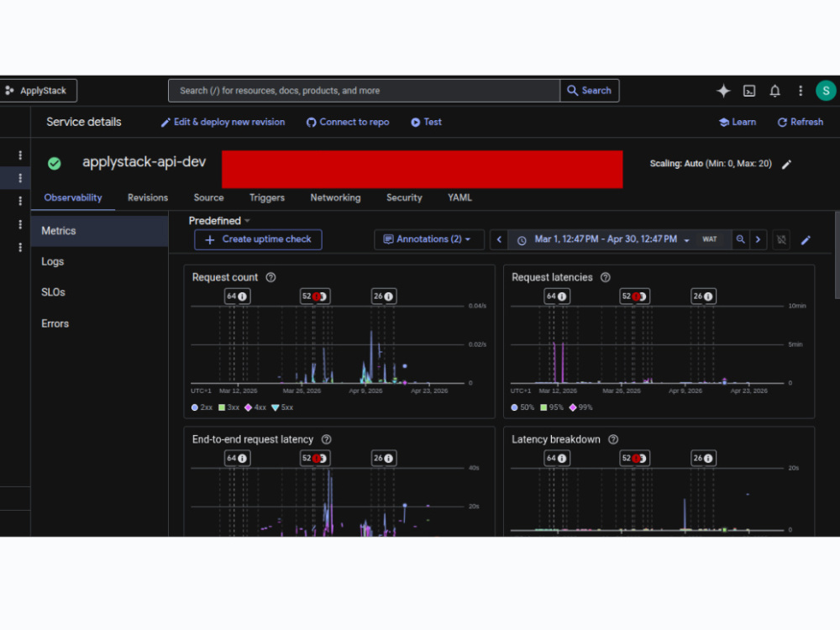Open the Gemini sparkle assistant icon
The image size is (840, 630).
click(723, 91)
